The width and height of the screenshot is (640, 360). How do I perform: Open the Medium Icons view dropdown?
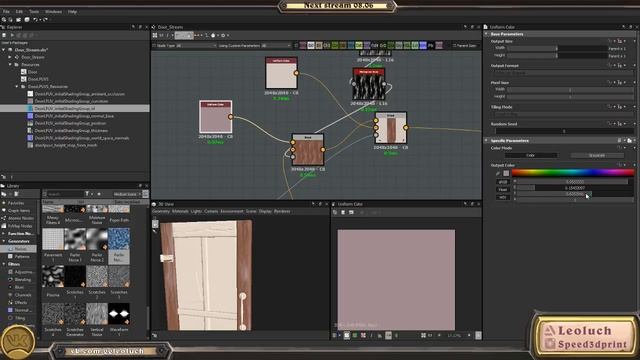[x=127, y=194]
